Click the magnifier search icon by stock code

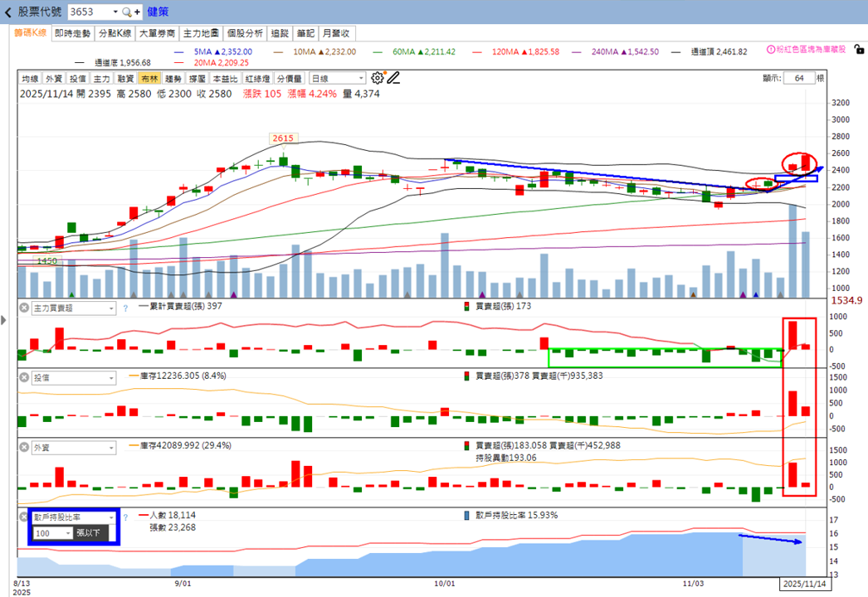[x=127, y=12]
